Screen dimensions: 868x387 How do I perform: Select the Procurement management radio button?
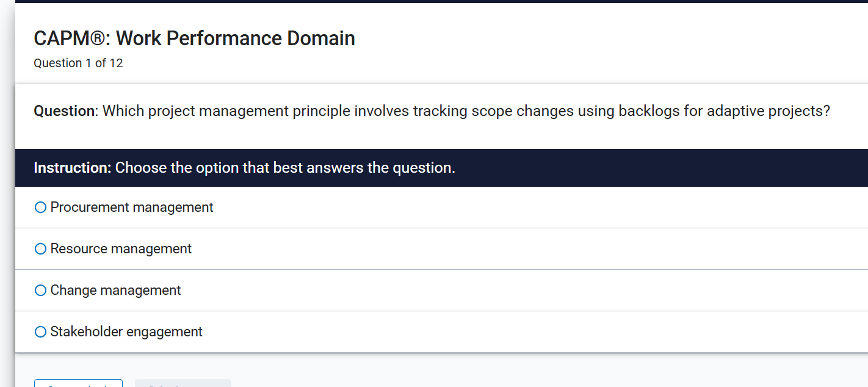(41, 208)
